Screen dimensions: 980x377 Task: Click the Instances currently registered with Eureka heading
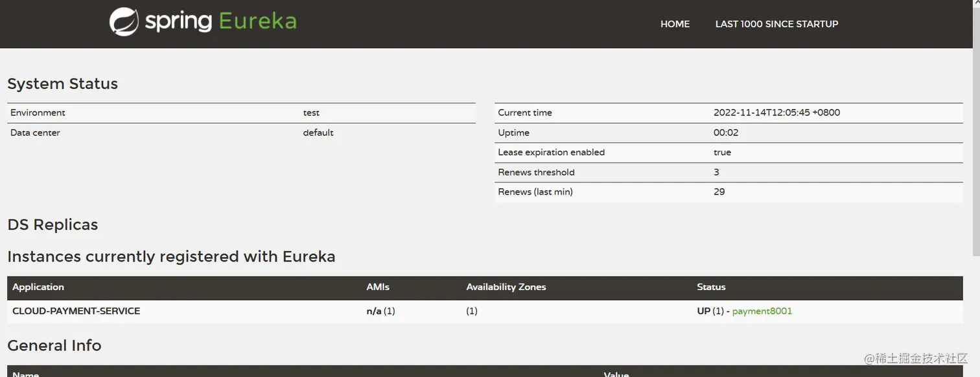171,256
